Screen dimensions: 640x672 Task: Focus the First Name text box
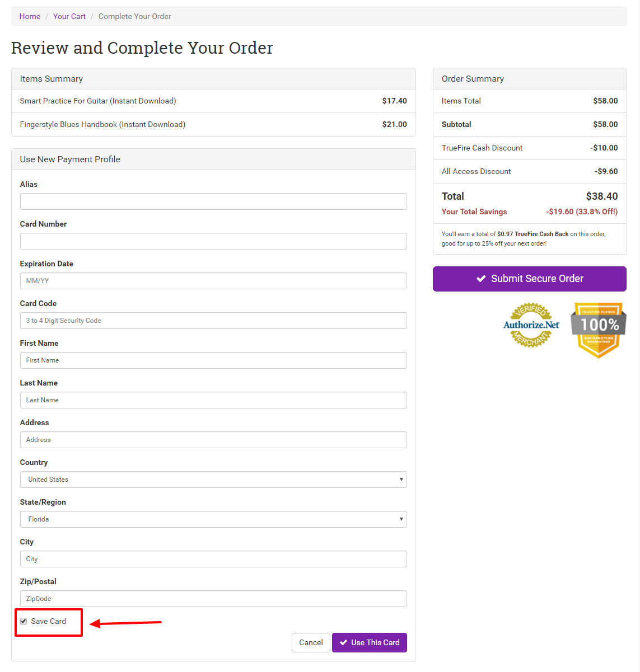point(213,360)
